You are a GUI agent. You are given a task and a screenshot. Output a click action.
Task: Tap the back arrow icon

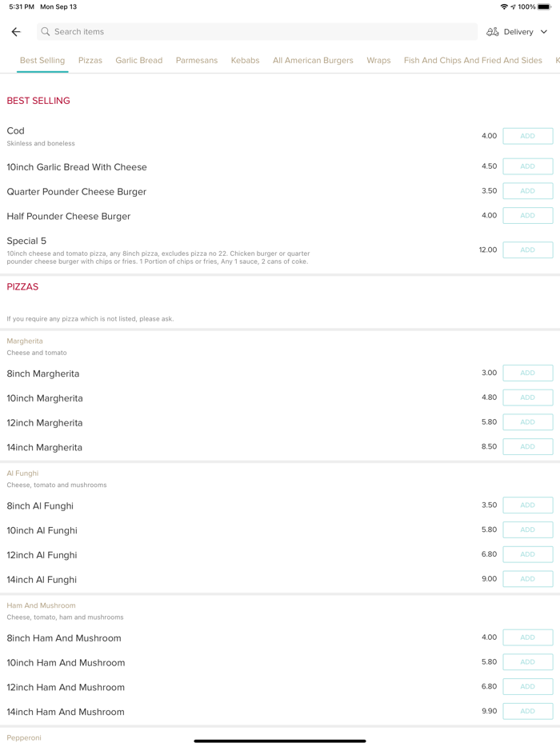coord(16,32)
